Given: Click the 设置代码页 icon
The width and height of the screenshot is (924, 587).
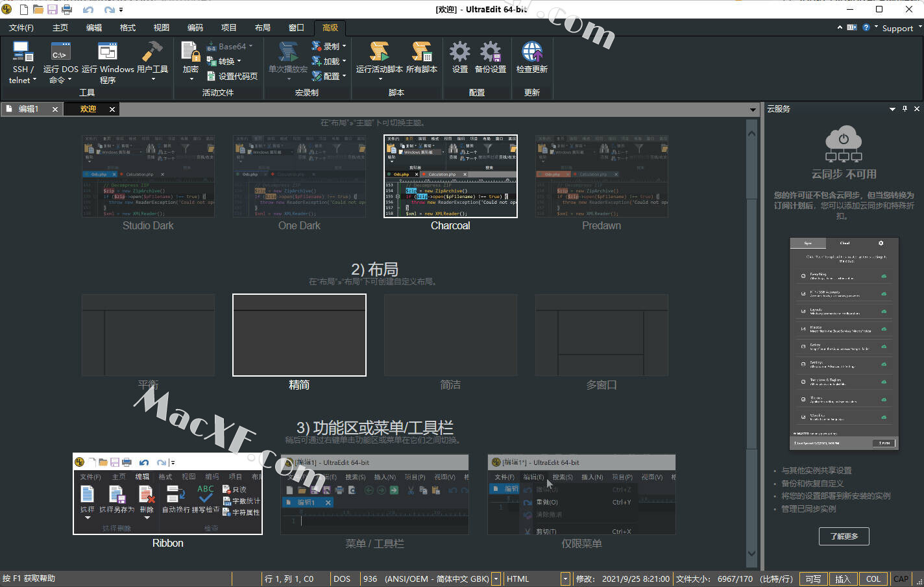Looking at the screenshot, I should click(x=212, y=76).
